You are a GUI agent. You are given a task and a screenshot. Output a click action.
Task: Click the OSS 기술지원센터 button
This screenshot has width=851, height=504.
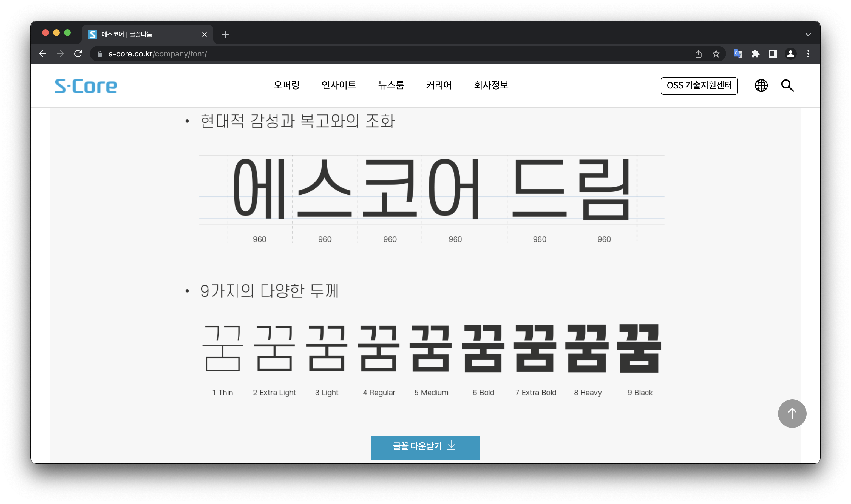(699, 85)
